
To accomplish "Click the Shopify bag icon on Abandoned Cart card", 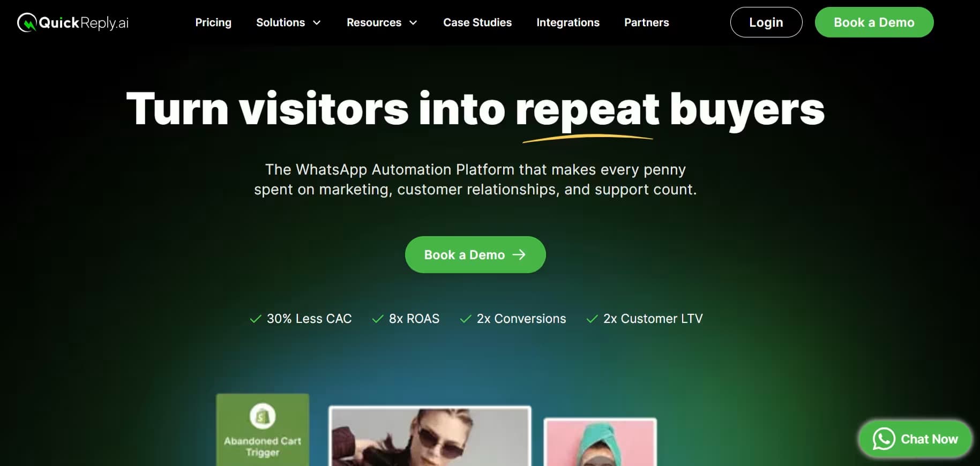I will point(263,416).
